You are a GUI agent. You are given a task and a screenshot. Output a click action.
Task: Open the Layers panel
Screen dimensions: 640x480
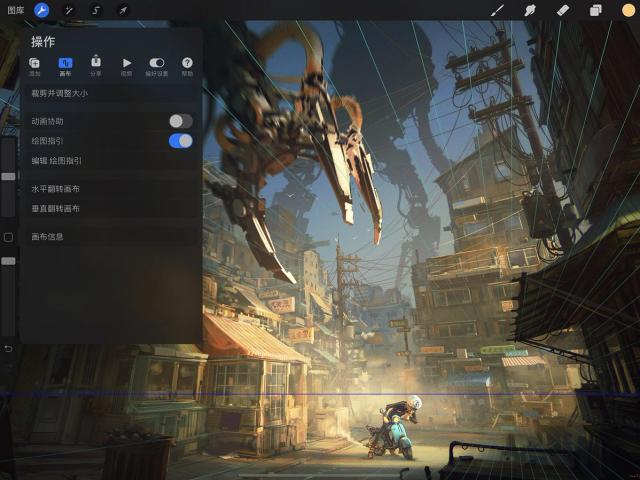click(x=595, y=10)
